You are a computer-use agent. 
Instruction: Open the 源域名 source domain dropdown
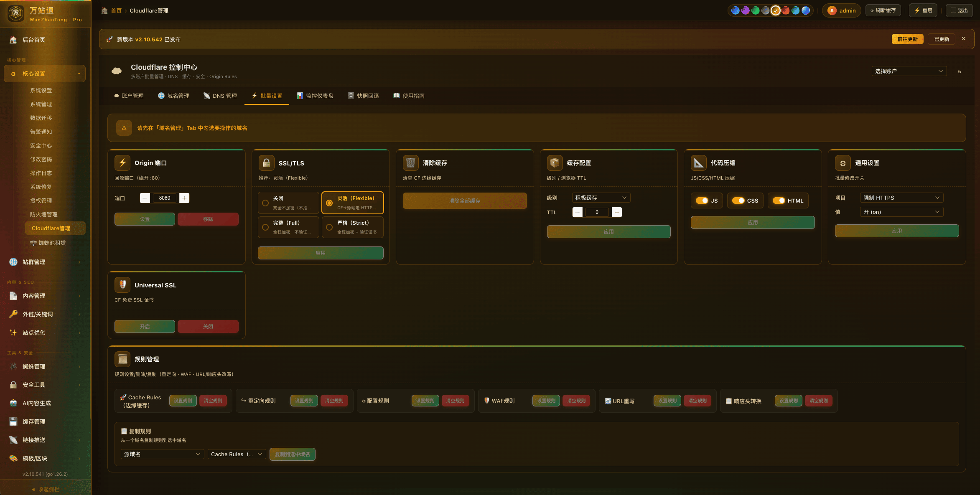[162, 454]
